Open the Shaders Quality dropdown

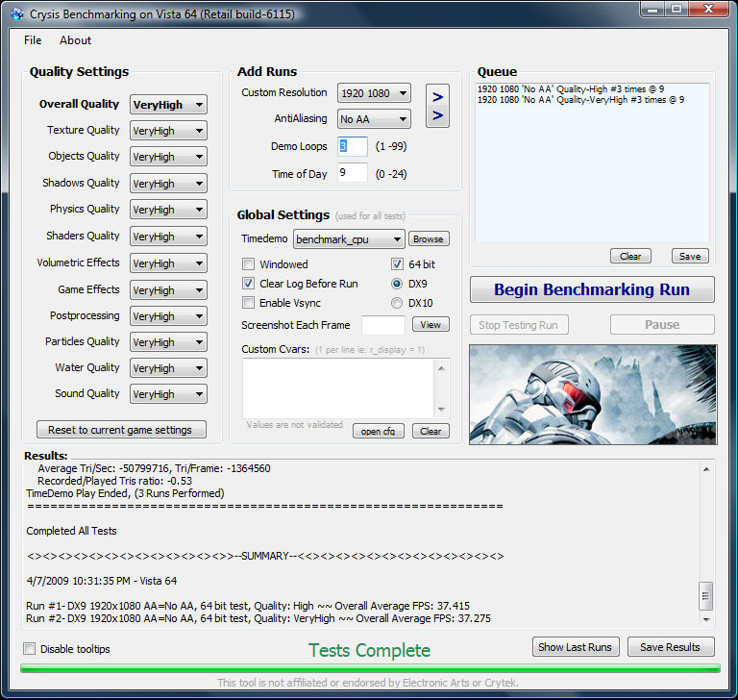[x=168, y=236]
